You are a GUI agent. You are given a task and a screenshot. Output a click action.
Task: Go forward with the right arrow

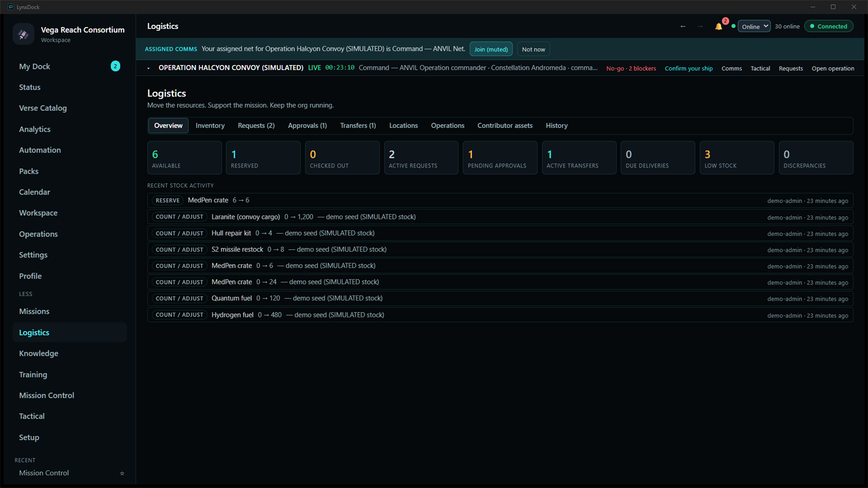[700, 27]
